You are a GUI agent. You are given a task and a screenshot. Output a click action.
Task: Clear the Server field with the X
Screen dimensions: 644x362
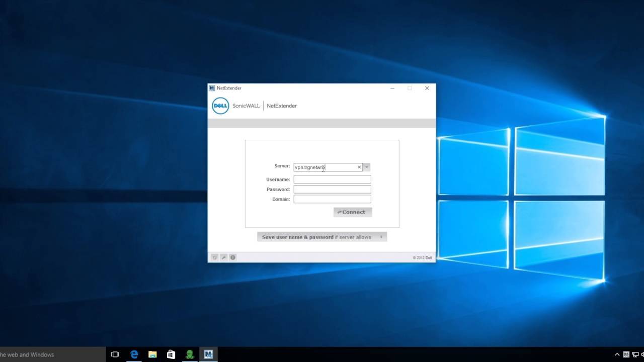[x=359, y=167]
